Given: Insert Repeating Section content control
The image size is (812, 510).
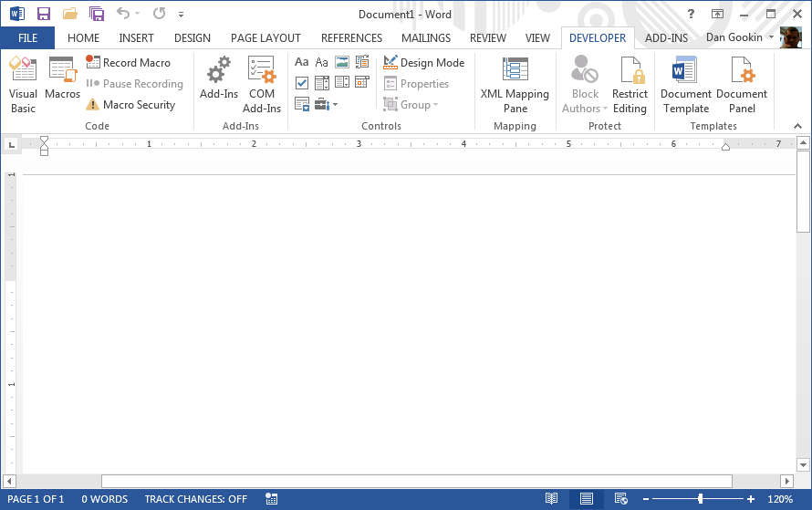Looking at the screenshot, I should pyautogui.click(x=301, y=104).
